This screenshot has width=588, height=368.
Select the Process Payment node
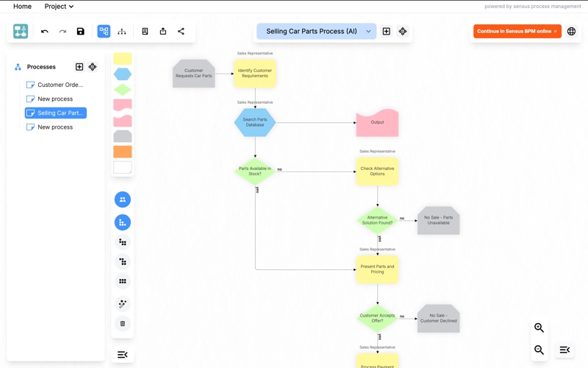point(377,361)
